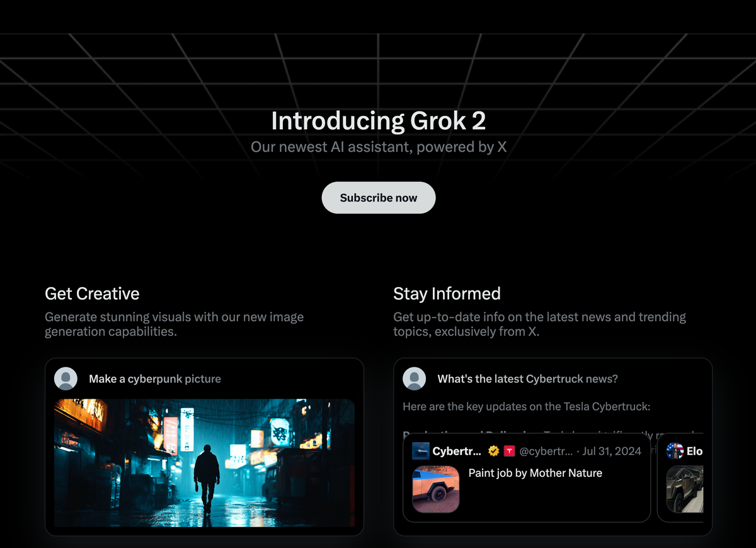Click the user avatar beside Cybertruck news question
The height and width of the screenshot is (548, 756).
click(x=415, y=379)
